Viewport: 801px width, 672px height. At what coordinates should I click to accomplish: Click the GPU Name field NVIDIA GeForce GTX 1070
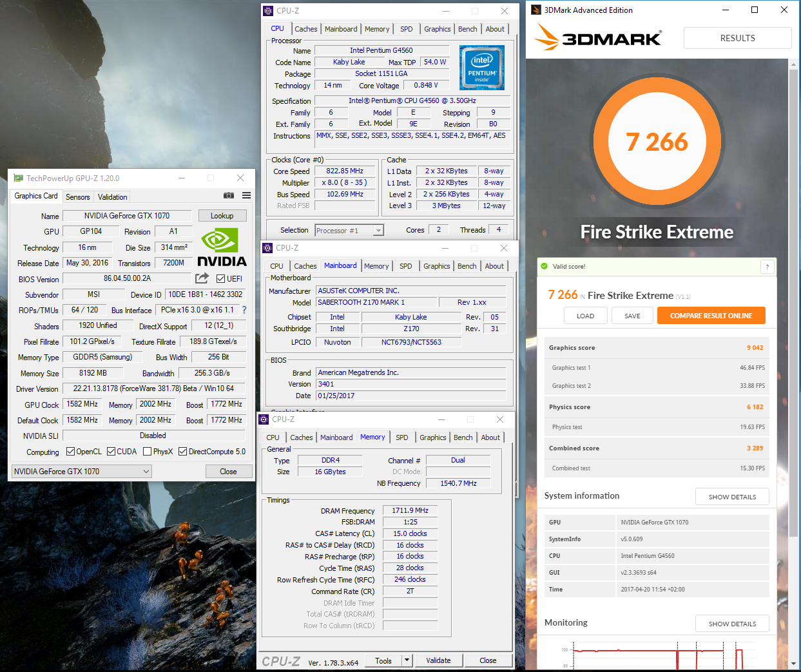click(x=127, y=216)
